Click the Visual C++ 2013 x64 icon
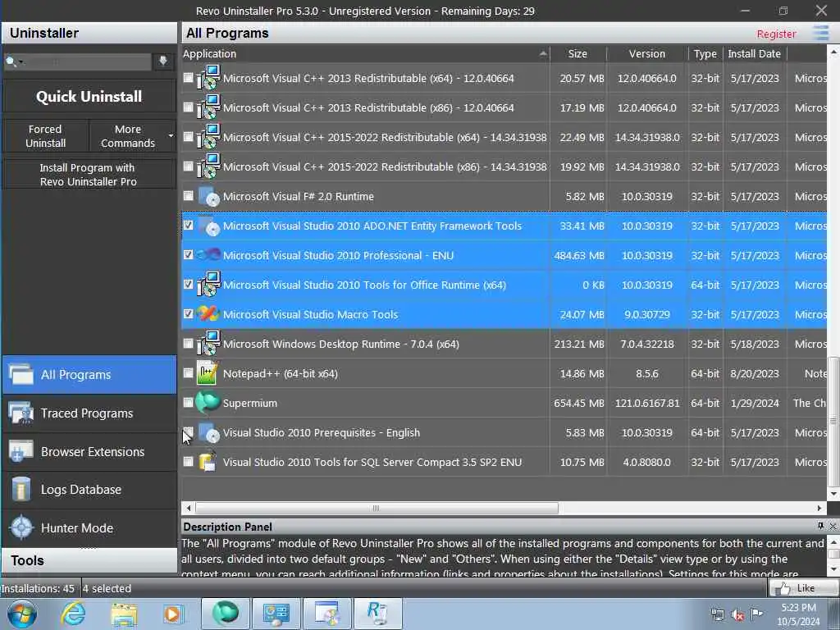This screenshot has height=630, width=840. coord(208,78)
